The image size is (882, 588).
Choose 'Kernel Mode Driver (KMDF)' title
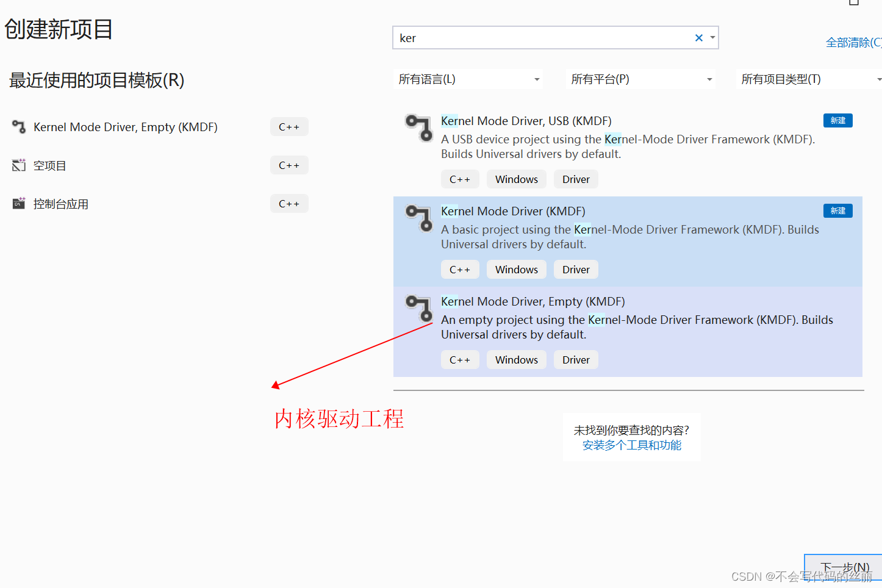[513, 211]
